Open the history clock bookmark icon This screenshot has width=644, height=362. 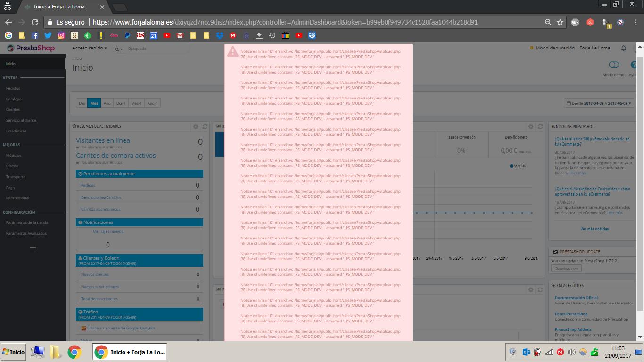pyautogui.click(x=272, y=35)
